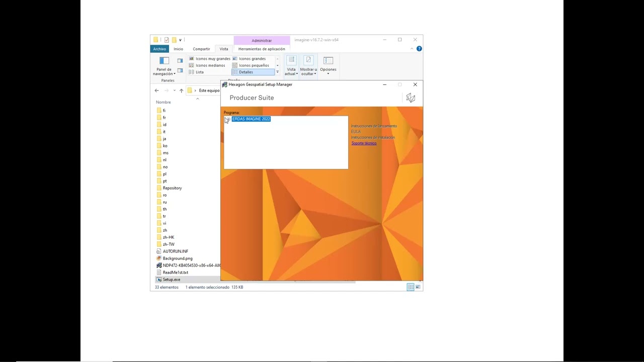644x362 pixels.
Task: Open the Customize Quick Access Toolbar dropdown
Action: [x=180, y=40]
